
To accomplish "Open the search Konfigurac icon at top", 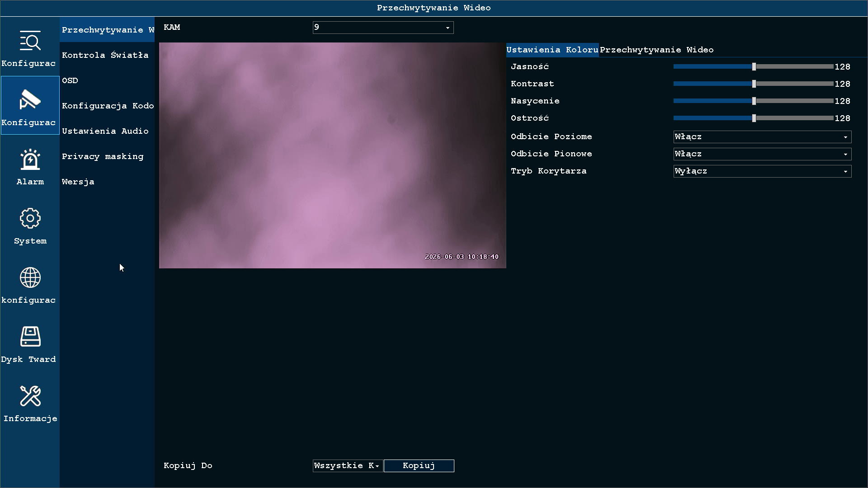I will 30,47.
